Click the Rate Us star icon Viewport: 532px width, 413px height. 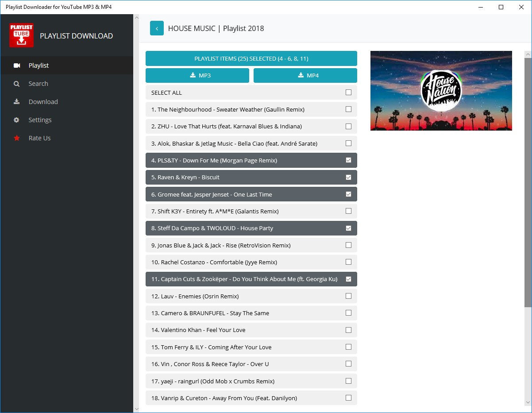tap(17, 138)
